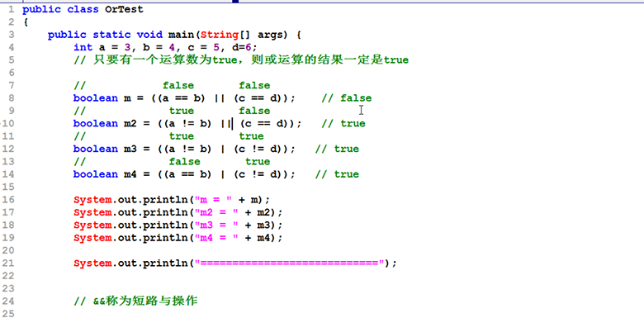Screen dimensions: 644x318
Task: Click the class name OrTest on line 1
Action: [124, 9]
